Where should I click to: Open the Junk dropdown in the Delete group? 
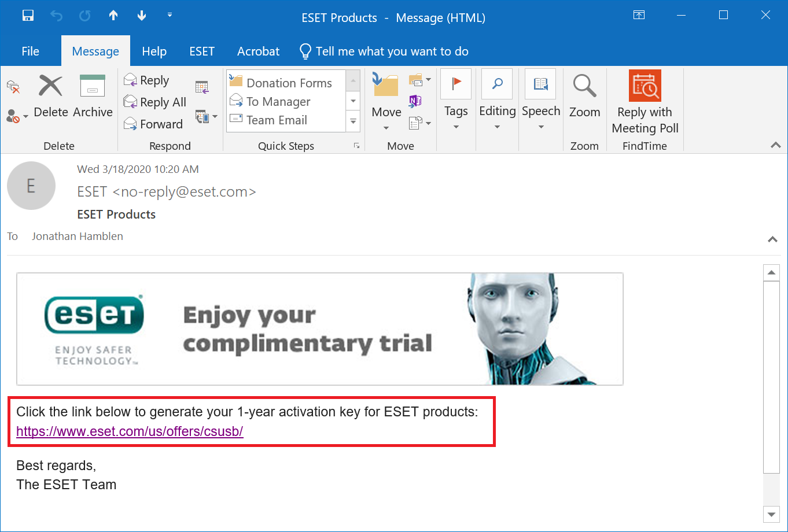(x=17, y=116)
